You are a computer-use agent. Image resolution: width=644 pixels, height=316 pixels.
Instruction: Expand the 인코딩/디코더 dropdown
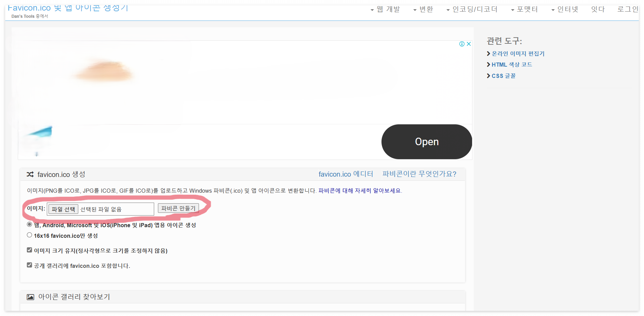pos(472,9)
